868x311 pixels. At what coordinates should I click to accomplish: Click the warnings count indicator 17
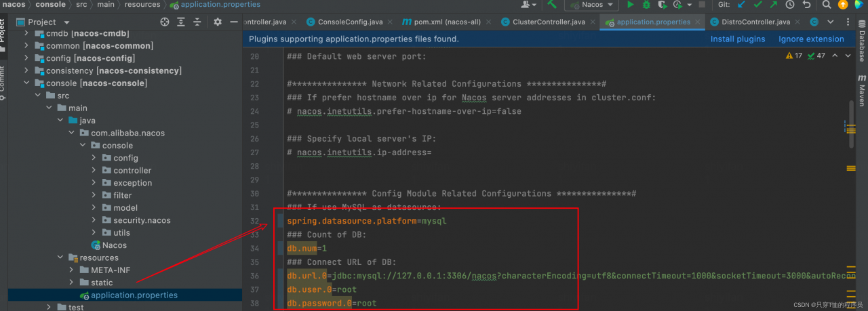coord(795,56)
